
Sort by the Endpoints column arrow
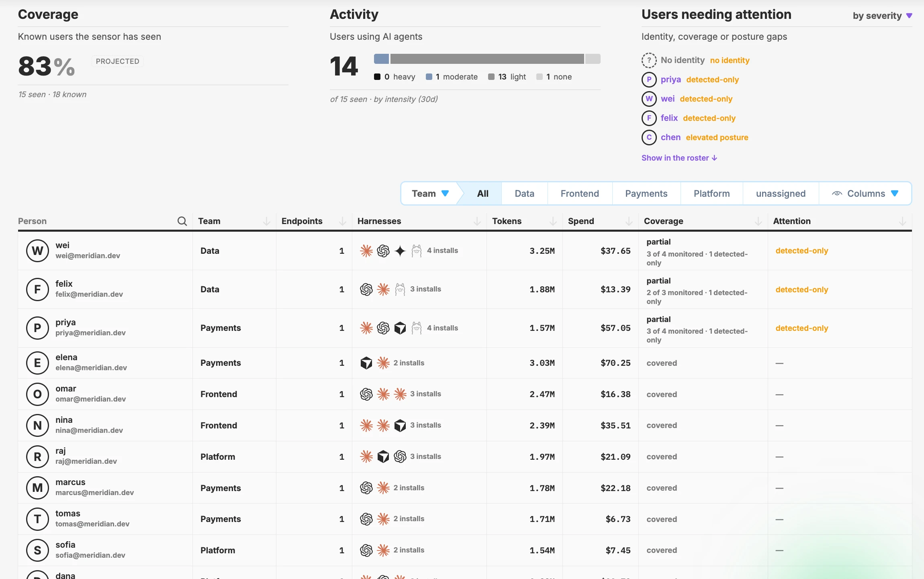tap(343, 221)
